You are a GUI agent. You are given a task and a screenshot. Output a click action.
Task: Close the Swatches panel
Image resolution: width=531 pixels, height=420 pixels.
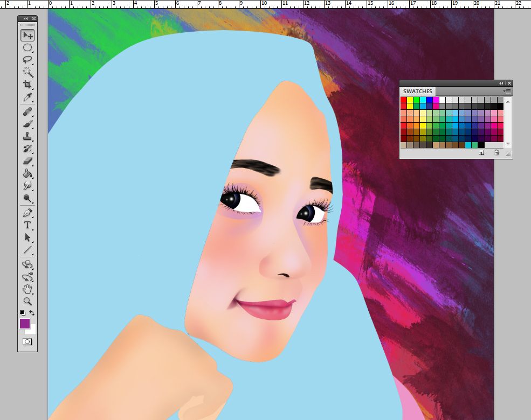click(x=509, y=83)
